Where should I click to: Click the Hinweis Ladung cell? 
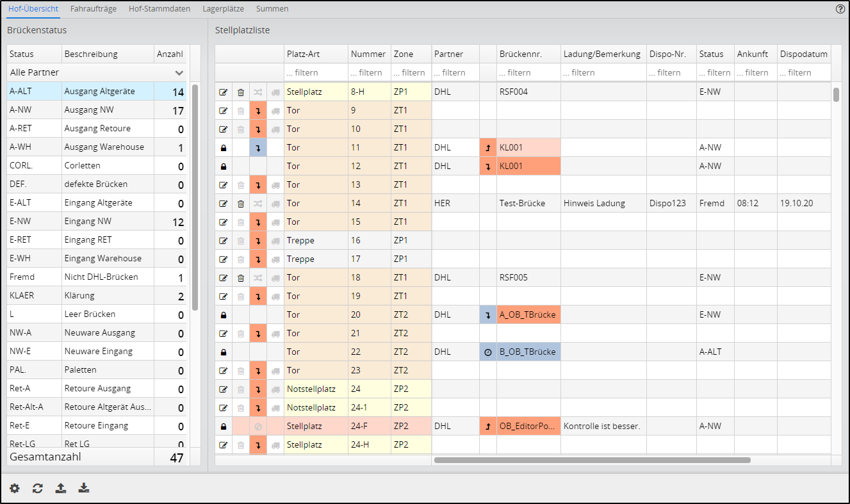[604, 204]
